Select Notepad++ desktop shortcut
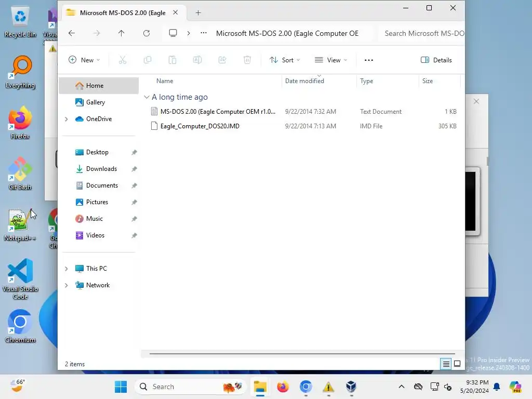 point(20,225)
